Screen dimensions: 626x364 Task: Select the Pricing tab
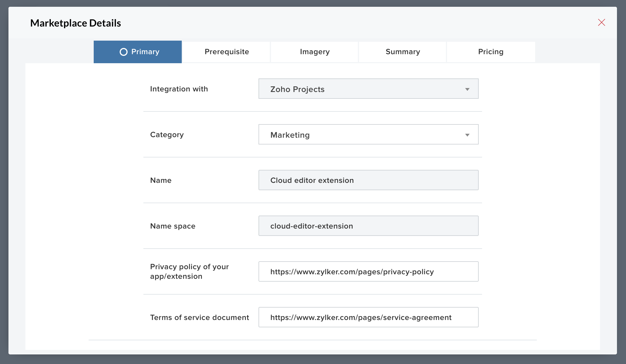tap(491, 52)
